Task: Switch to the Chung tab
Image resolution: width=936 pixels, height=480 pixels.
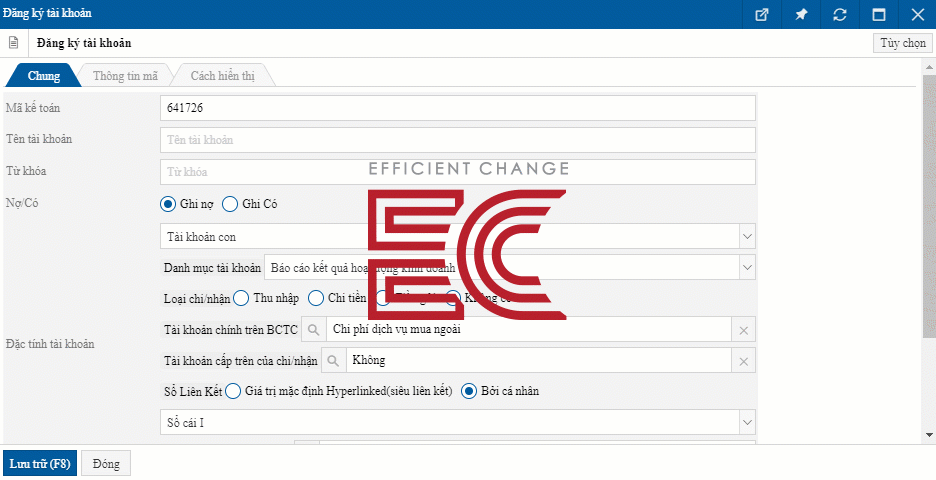Action: [43, 76]
